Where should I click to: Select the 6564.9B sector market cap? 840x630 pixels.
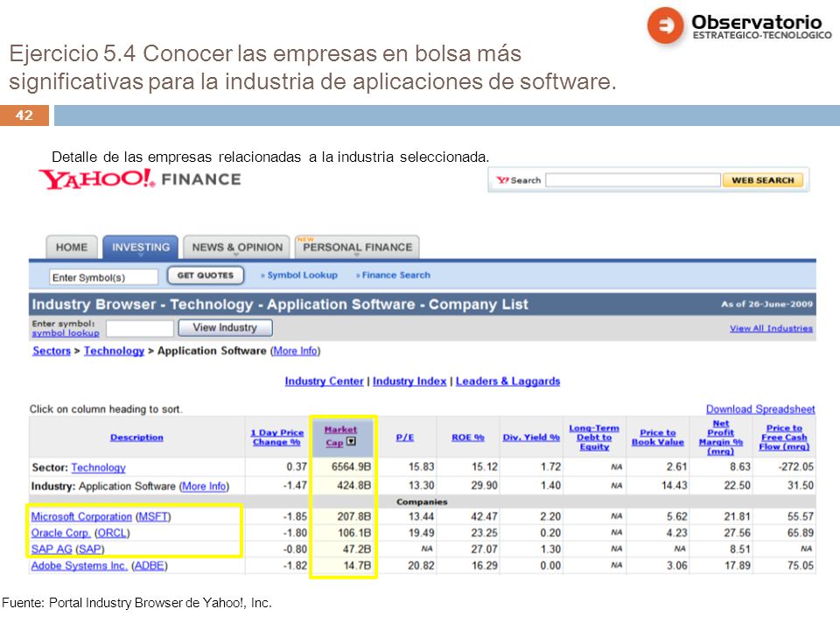352,466
